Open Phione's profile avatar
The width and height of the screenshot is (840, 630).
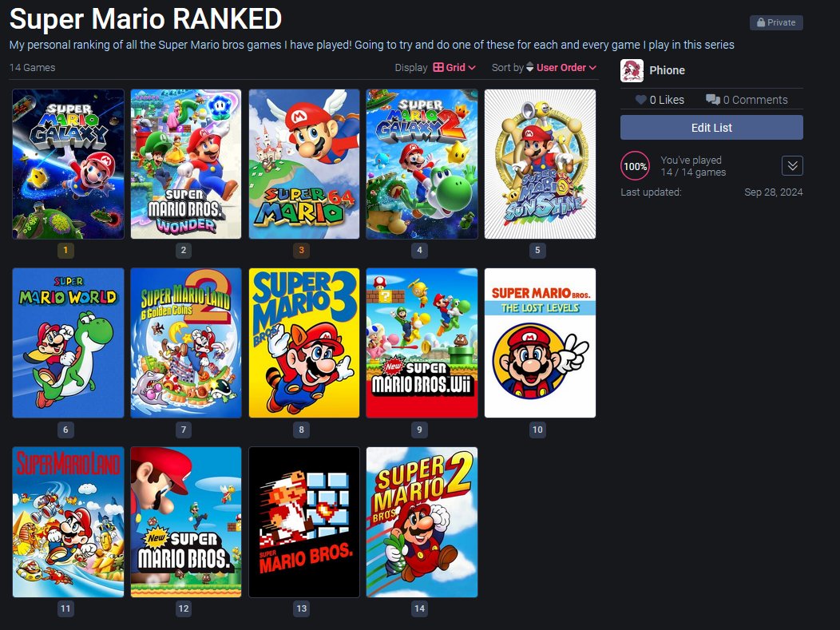[632, 71]
